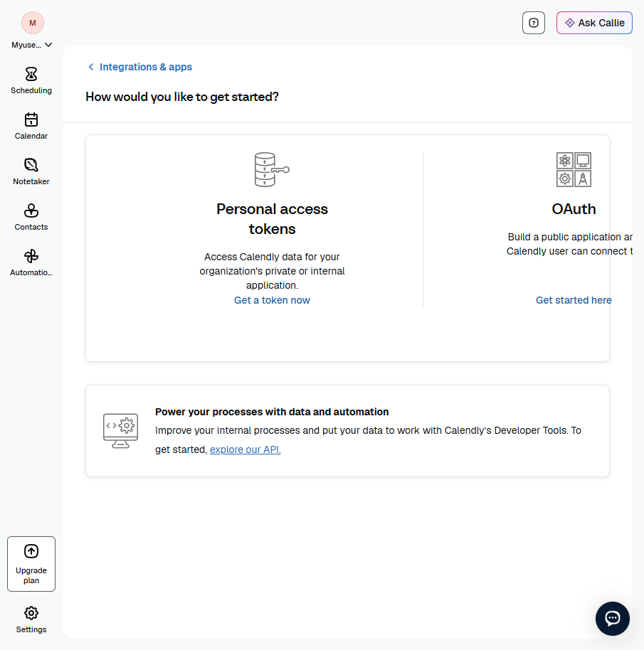Click Get started here under OAuth
Viewport: 644px width, 650px height.
574,300
